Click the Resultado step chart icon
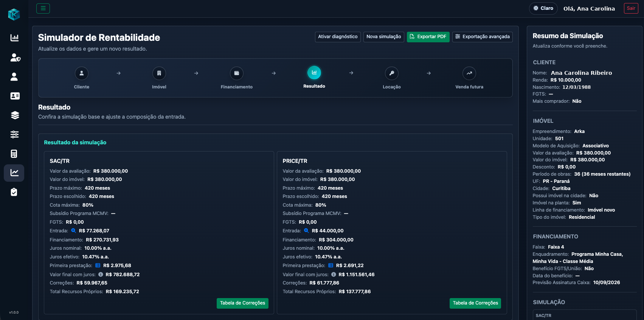This screenshot has height=320, width=644. (x=314, y=73)
